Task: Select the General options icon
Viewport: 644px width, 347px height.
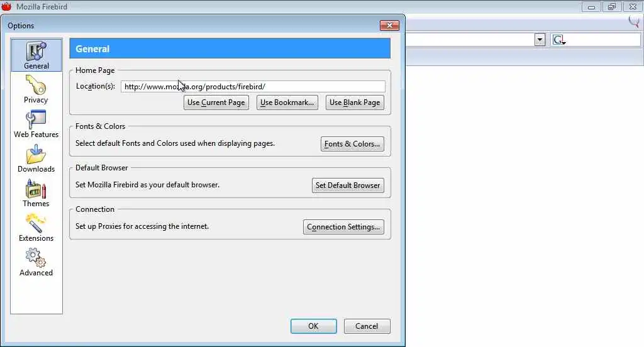Action: pos(36,55)
